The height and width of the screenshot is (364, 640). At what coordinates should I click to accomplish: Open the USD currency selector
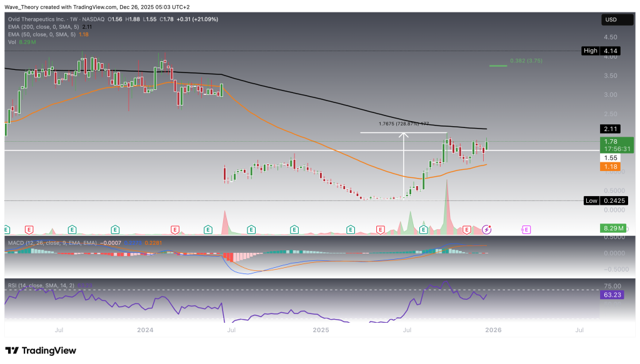click(x=611, y=21)
